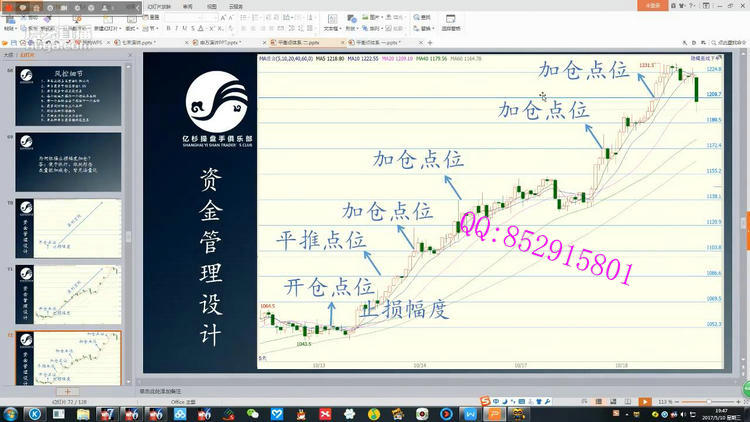Click the Windows Start button
The height and width of the screenshot is (422, 750).
[11, 413]
